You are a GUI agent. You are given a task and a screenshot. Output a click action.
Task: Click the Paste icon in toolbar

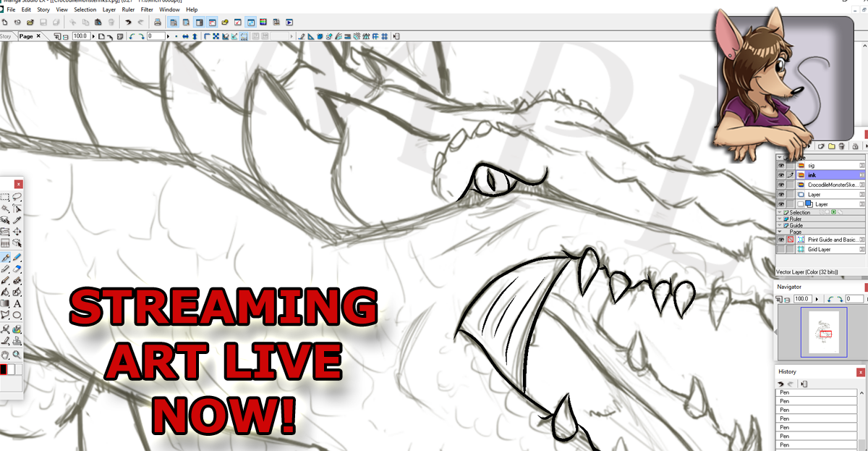pyautogui.click(x=98, y=22)
